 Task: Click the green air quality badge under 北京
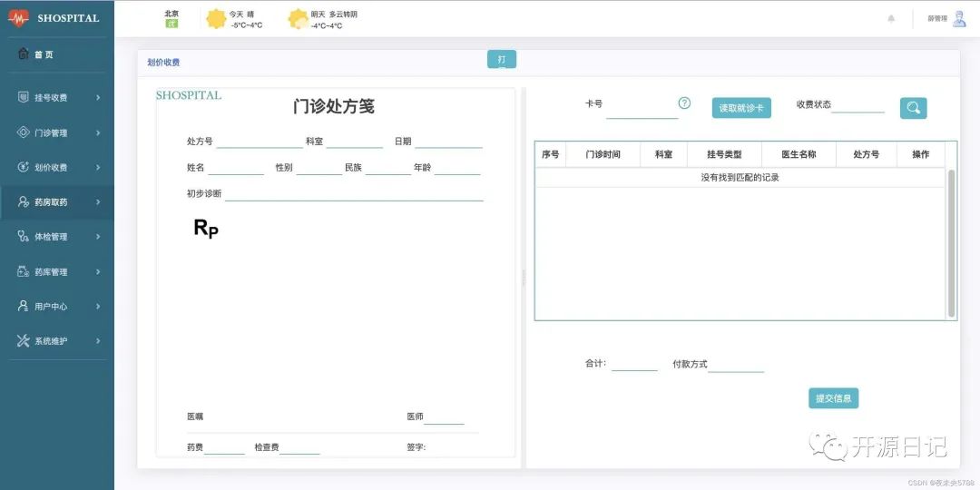coord(171,24)
